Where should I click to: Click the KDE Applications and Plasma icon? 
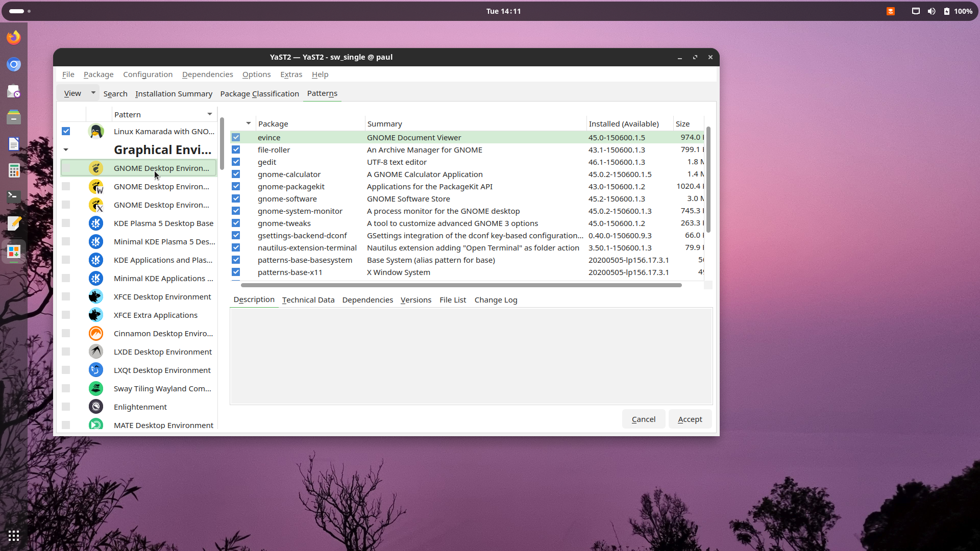96,260
